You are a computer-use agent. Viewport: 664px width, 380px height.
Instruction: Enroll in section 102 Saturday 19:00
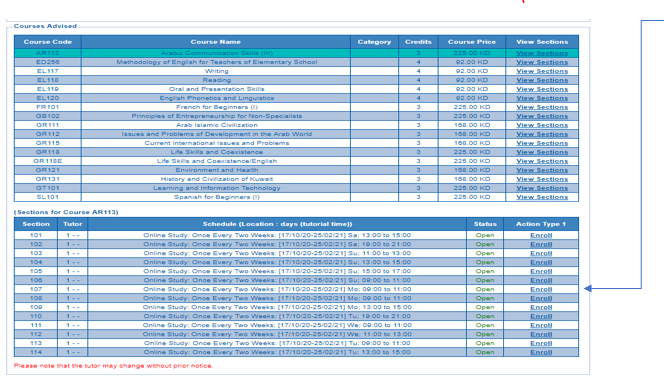pos(541,244)
